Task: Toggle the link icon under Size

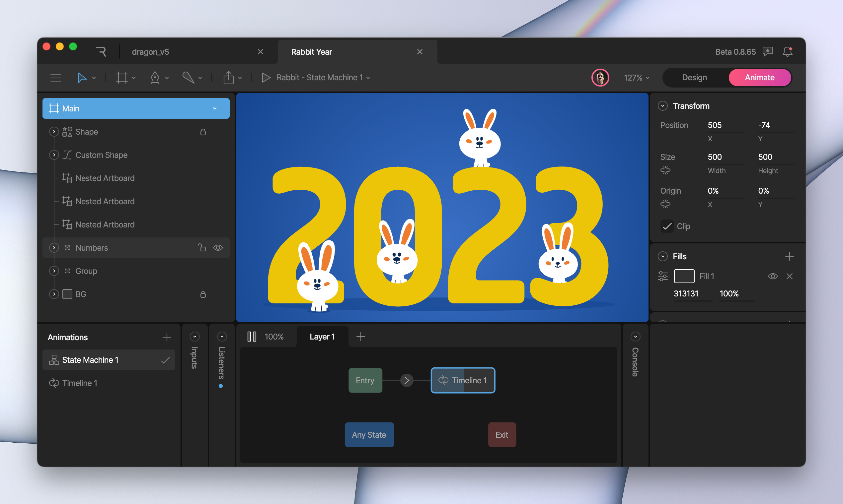Action: click(x=665, y=170)
